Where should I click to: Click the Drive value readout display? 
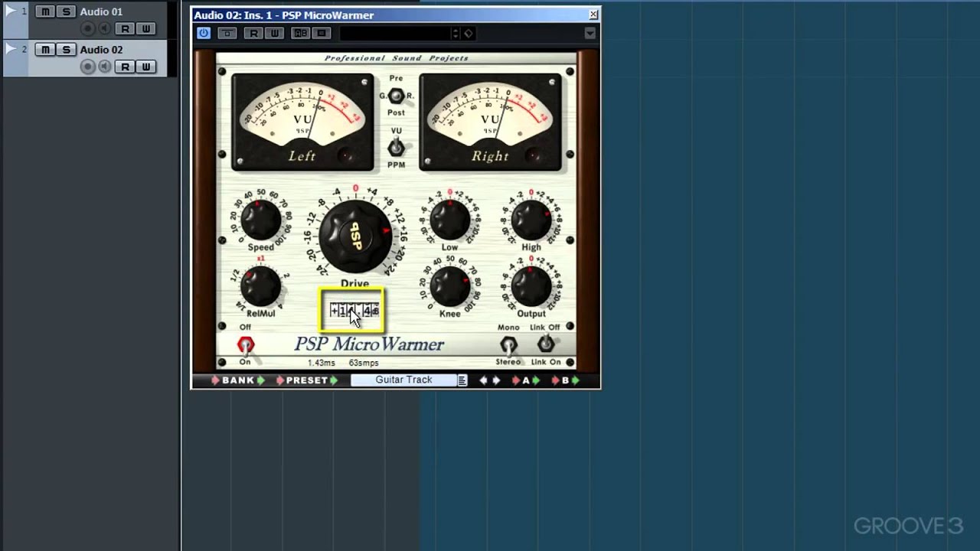coord(354,310)
